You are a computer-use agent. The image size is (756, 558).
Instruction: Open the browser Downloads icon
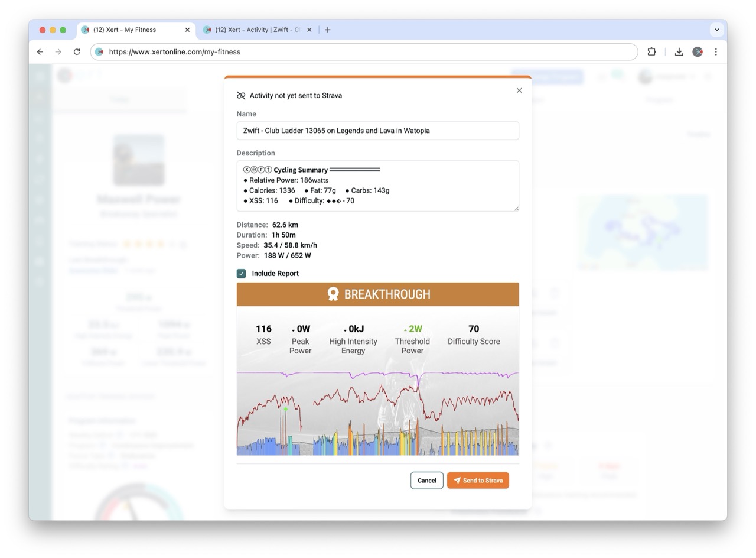679,52
